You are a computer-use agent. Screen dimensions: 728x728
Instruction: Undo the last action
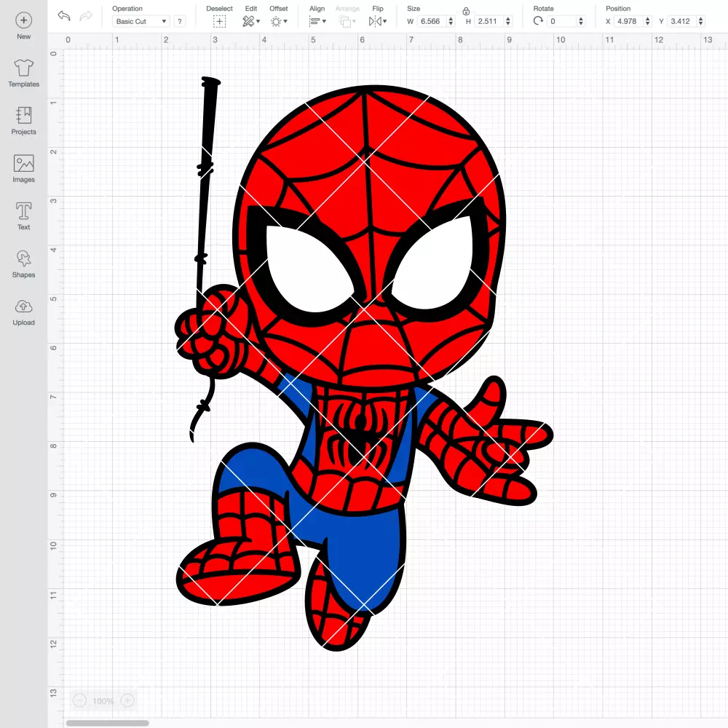(64, 16)
